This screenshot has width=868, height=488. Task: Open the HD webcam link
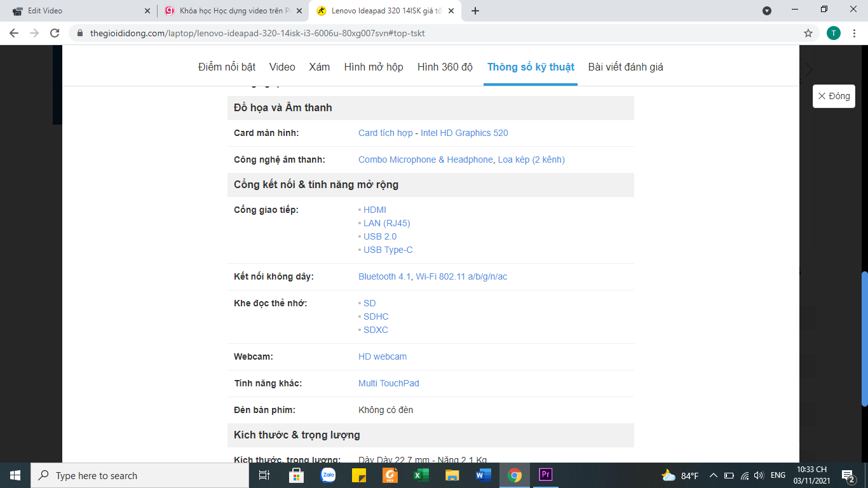[x=383, y=356]
